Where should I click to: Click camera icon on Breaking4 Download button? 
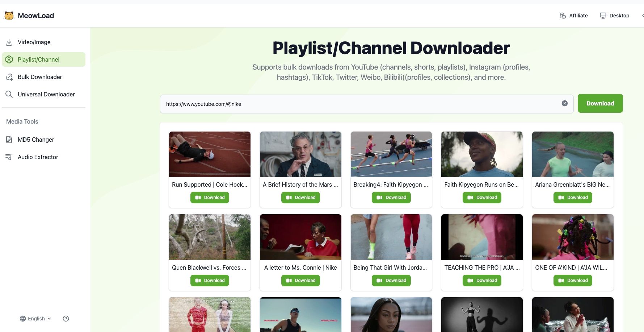379,198
